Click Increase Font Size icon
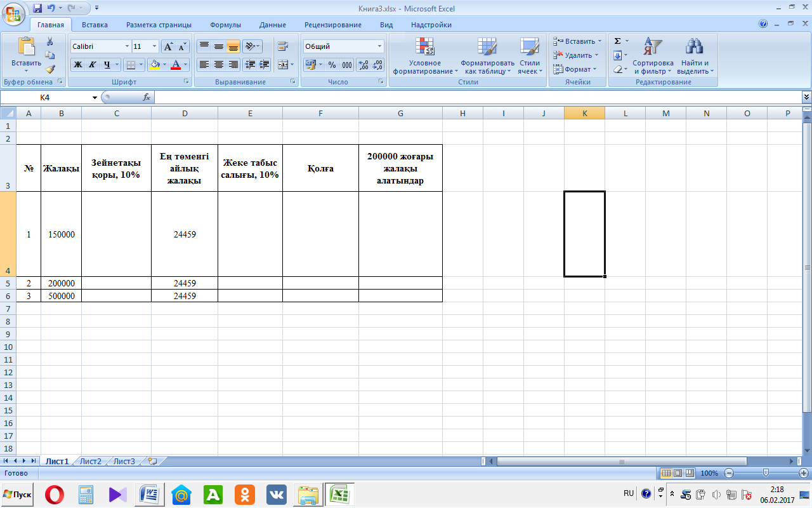The width and height of the screenshot is (812, 508). [x=168, y=46]
